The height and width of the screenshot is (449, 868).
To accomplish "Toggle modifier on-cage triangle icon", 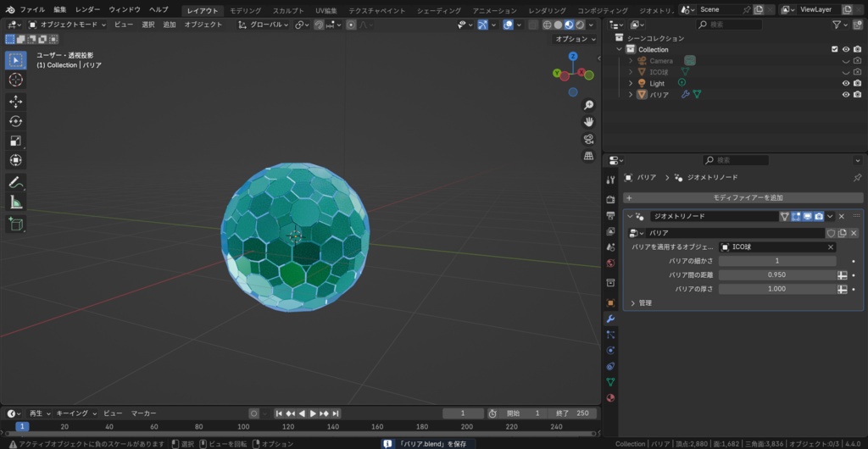I will click(x=784, y=216).
